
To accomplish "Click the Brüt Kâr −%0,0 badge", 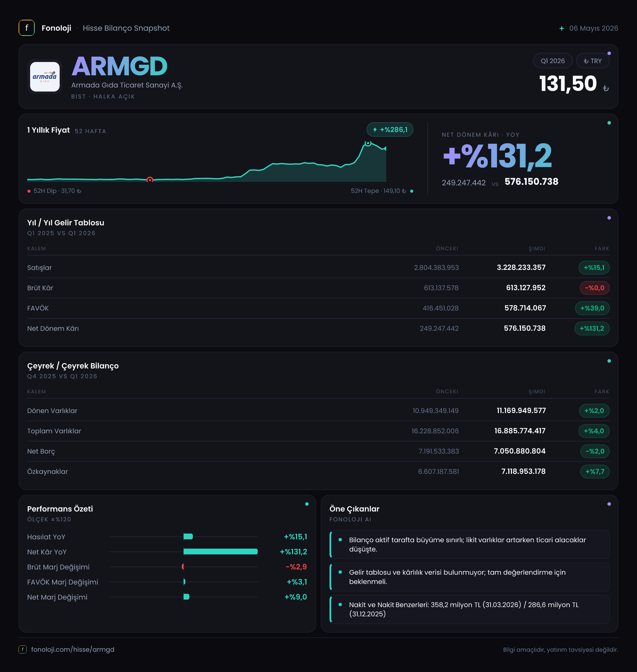I will click(594, 288).
